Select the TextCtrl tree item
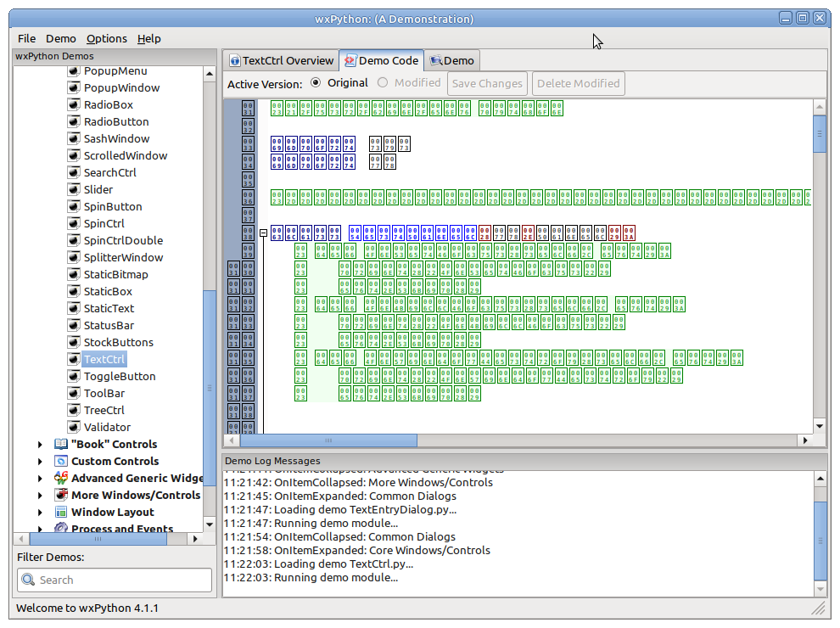Viewport: 840px width, 628px height. [x=104, y=360]
